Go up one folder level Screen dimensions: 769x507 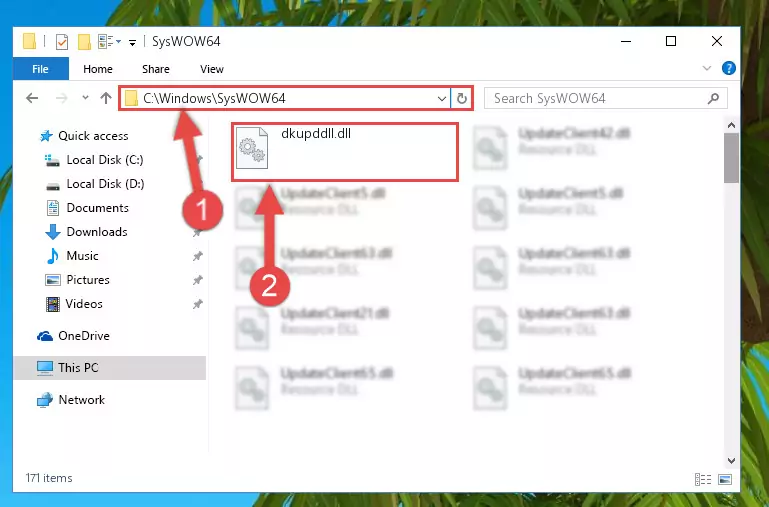pos(106,98)
